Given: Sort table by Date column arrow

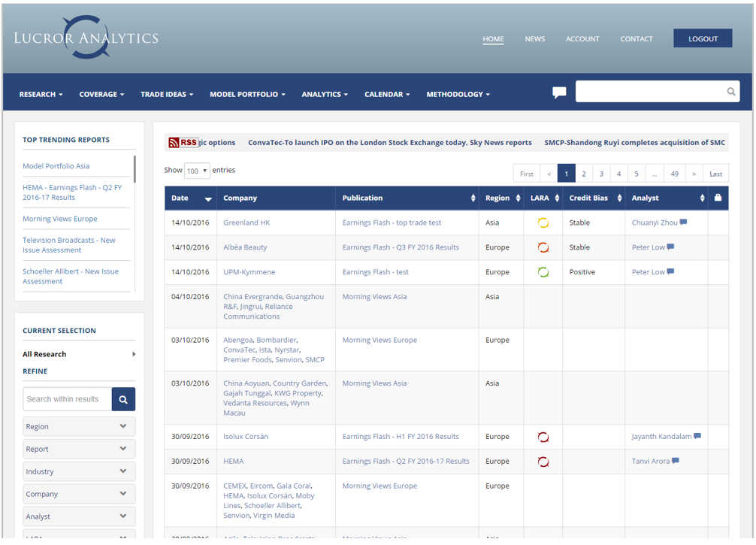Looking at the screenshot, I should tap(208, 198).
